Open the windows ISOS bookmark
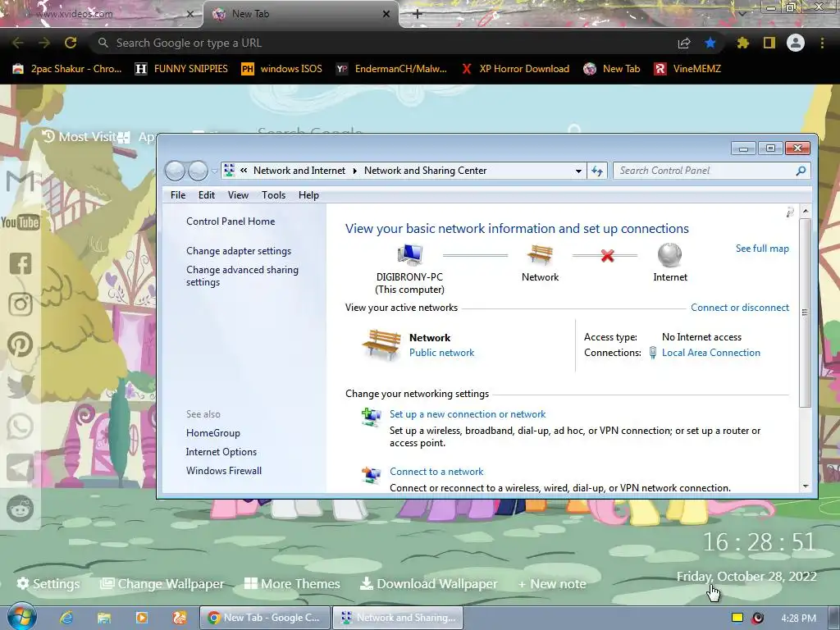Image resolution: width=840 pixels, height=630 pixels. coord(282,69)
